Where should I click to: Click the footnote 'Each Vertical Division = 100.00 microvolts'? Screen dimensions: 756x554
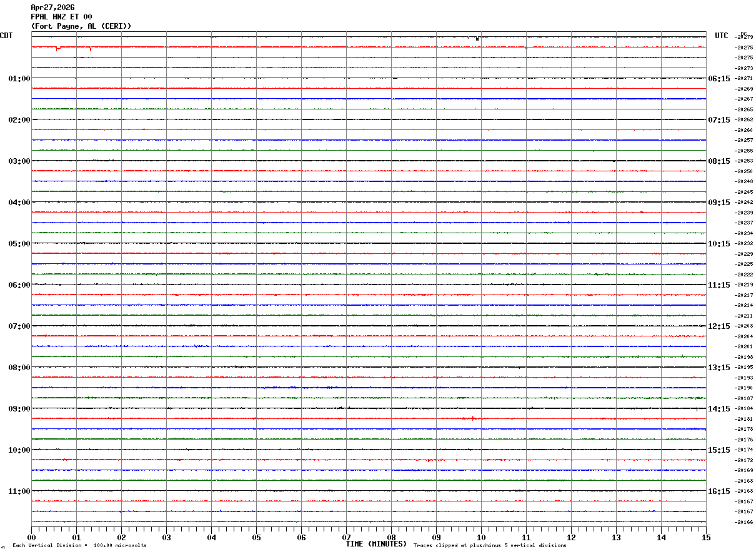click(x=79, y=546)
